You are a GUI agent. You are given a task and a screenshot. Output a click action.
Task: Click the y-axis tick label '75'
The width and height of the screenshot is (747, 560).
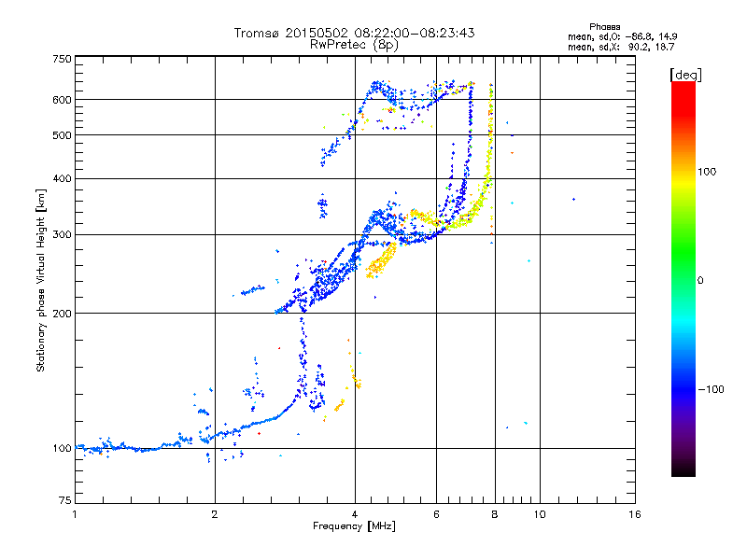[65, 500]
